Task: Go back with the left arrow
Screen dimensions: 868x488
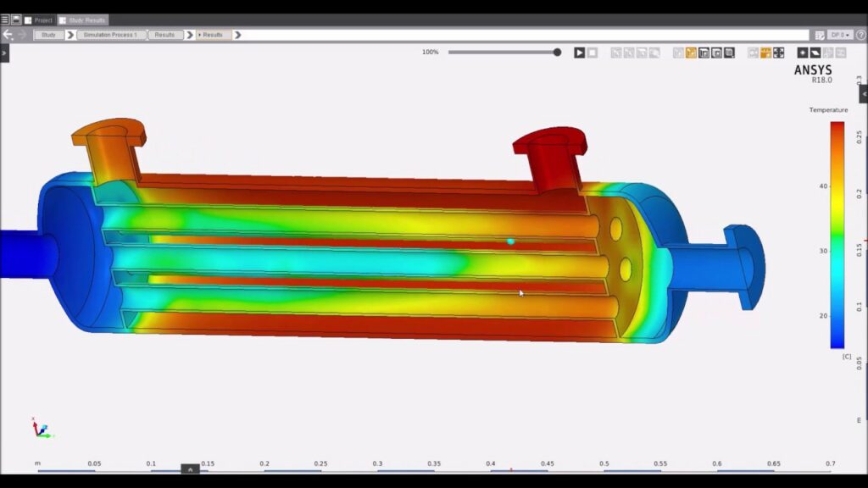Action: (8, 35)
